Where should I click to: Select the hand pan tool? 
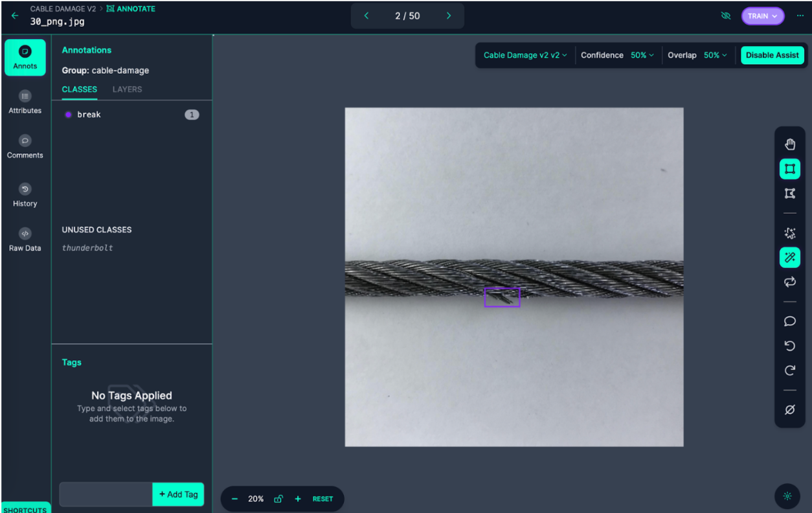pyautogui.click(x=789, y=144)
